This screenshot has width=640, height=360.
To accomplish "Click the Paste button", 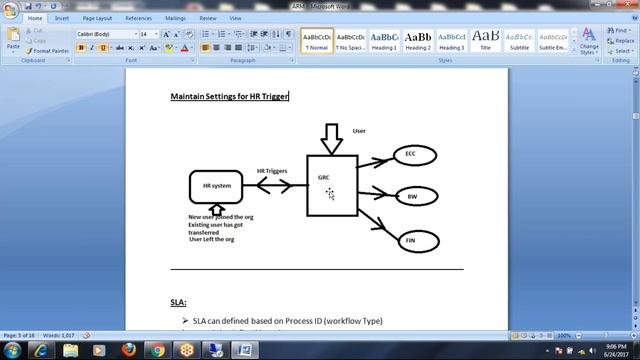I will pyautogui.click(x=13, y=41).
